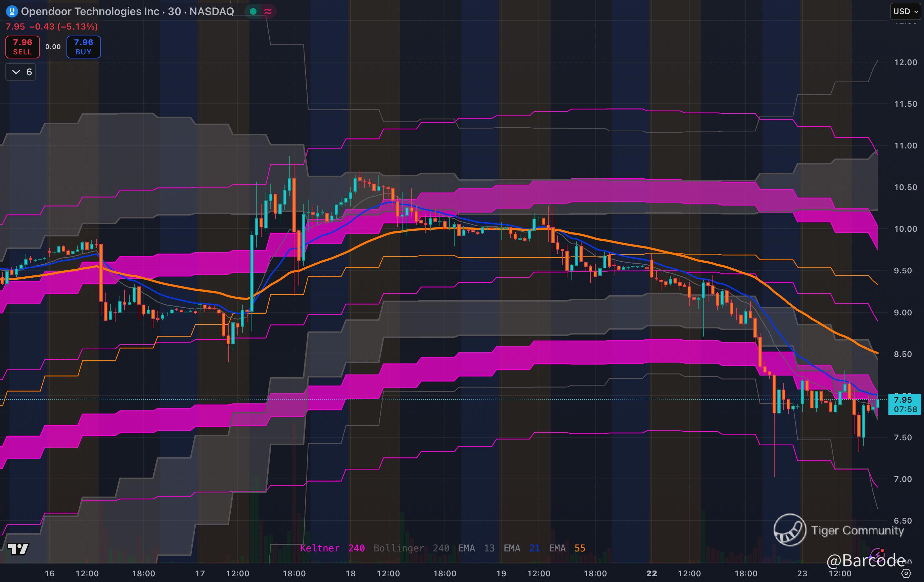924x582 pixels.
Task: Open chart settings hexagon gear icon
Action: tap(906, 574)
